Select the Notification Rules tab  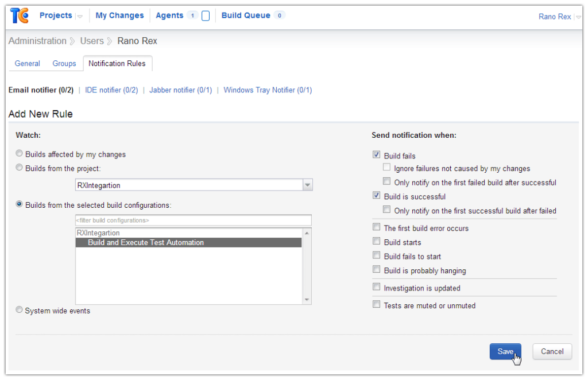coord(117,63)
